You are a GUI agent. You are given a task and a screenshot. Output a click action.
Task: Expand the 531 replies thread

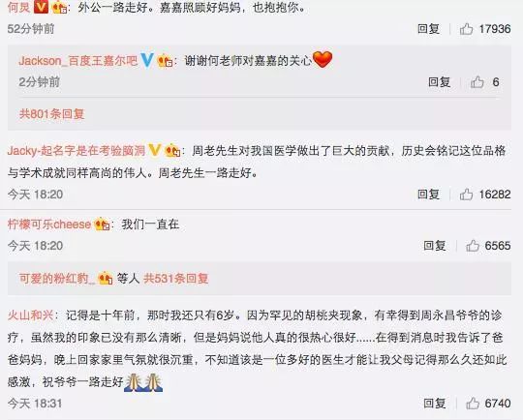(176, 279)
